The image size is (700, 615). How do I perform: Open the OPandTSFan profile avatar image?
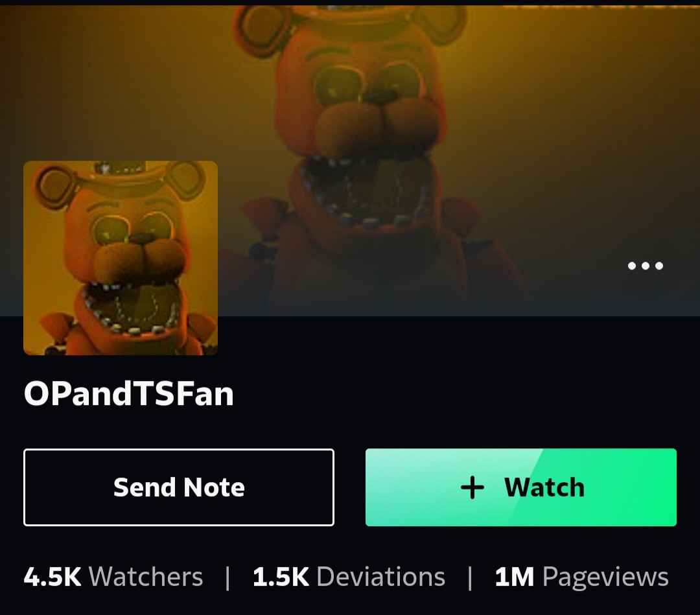[x=121, y=258]
